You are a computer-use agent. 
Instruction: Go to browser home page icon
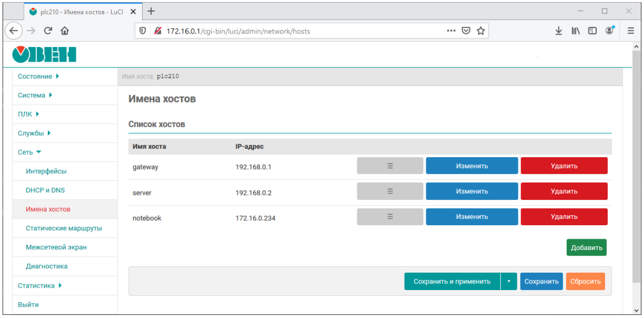coord(65,31)
